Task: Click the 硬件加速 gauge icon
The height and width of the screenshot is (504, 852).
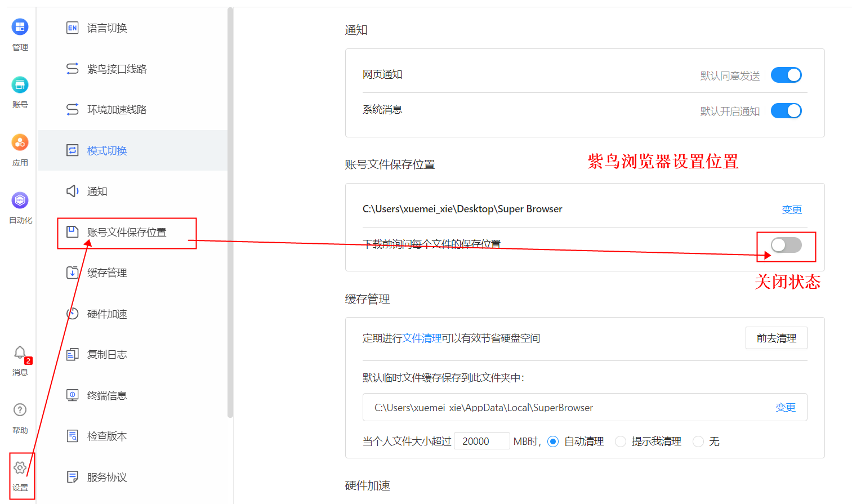Action: tap(73, 314)
